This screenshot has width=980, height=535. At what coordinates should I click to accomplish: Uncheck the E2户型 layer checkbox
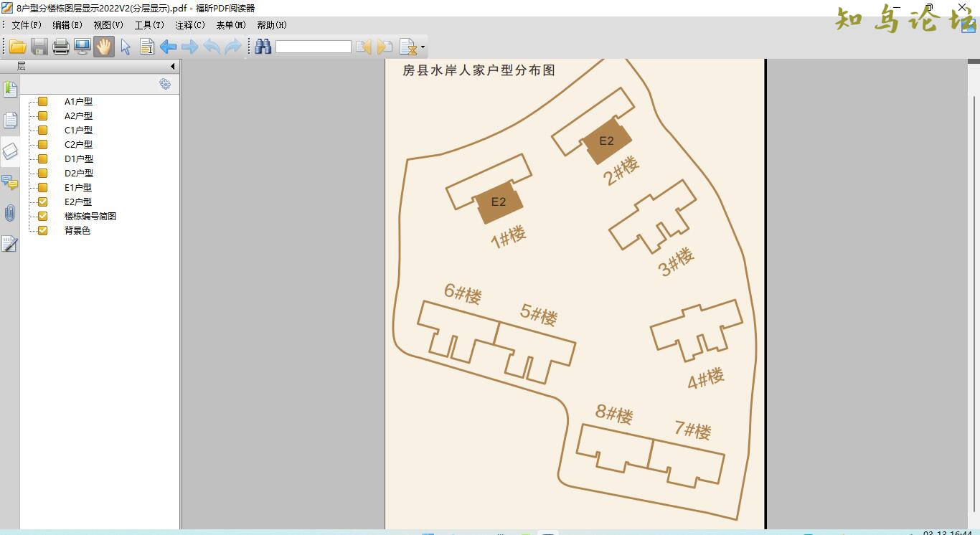[42, 202]
